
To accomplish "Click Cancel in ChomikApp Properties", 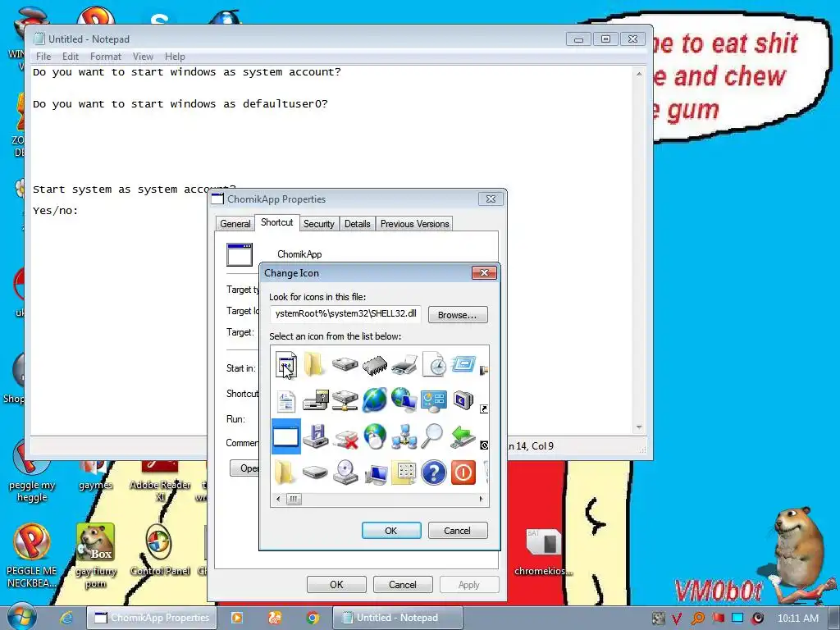I will click(403, 584).
